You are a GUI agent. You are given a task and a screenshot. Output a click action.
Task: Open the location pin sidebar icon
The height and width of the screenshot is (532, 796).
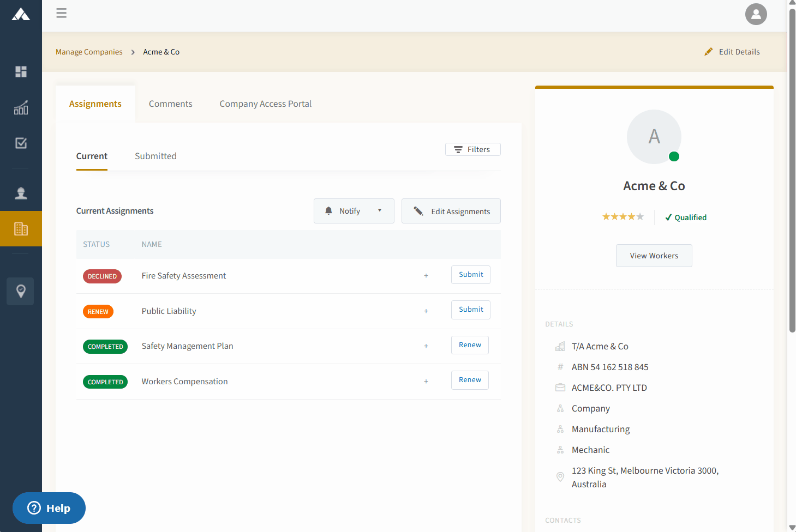click(21, 291)
